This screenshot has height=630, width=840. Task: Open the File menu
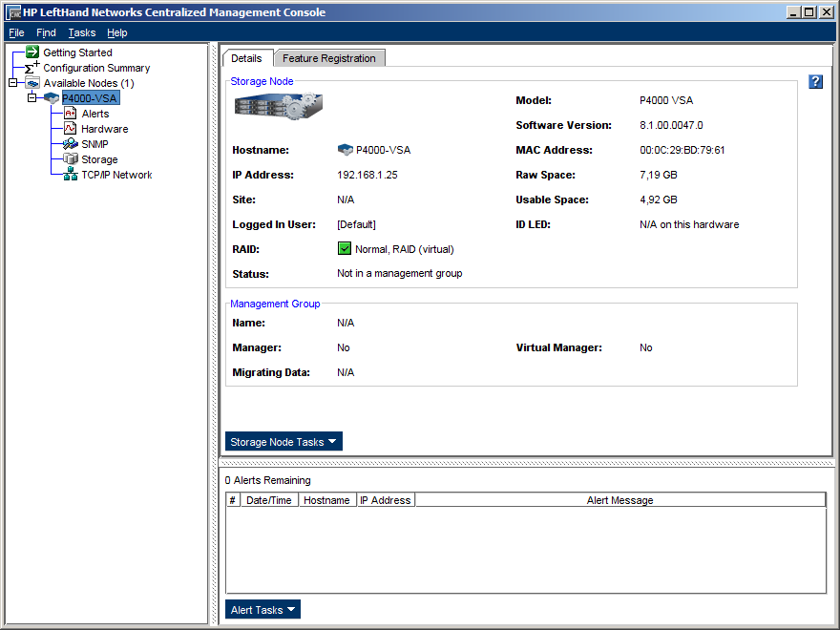pos(16,32)
